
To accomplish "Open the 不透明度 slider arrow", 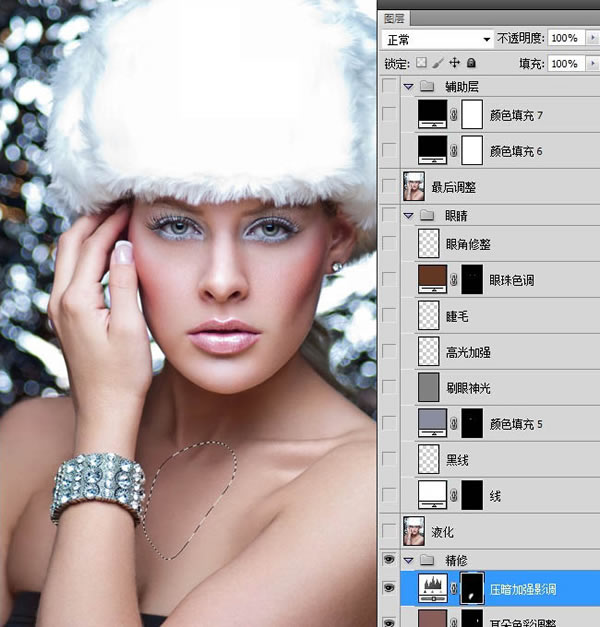I will [593, 38].
